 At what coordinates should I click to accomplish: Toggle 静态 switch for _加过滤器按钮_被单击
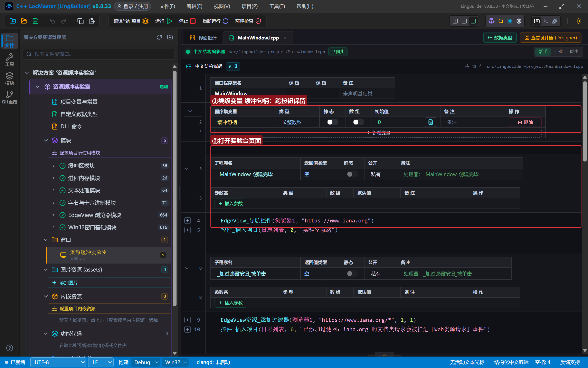[352, 274]
